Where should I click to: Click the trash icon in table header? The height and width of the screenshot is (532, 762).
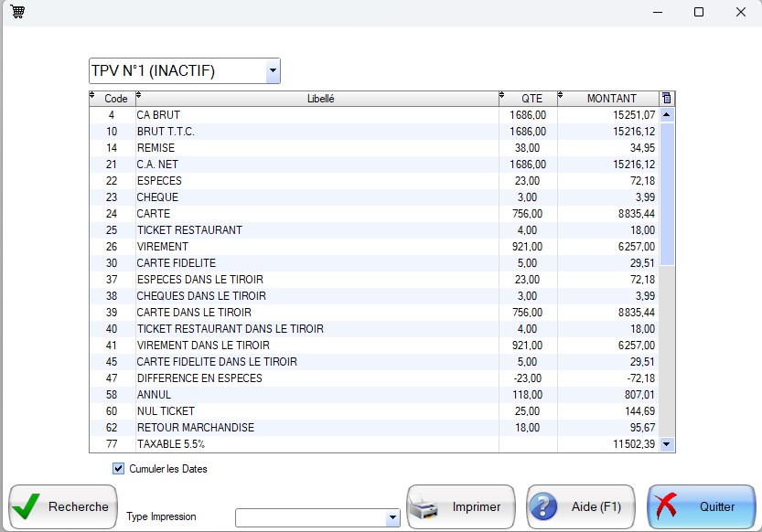(667, 99)
